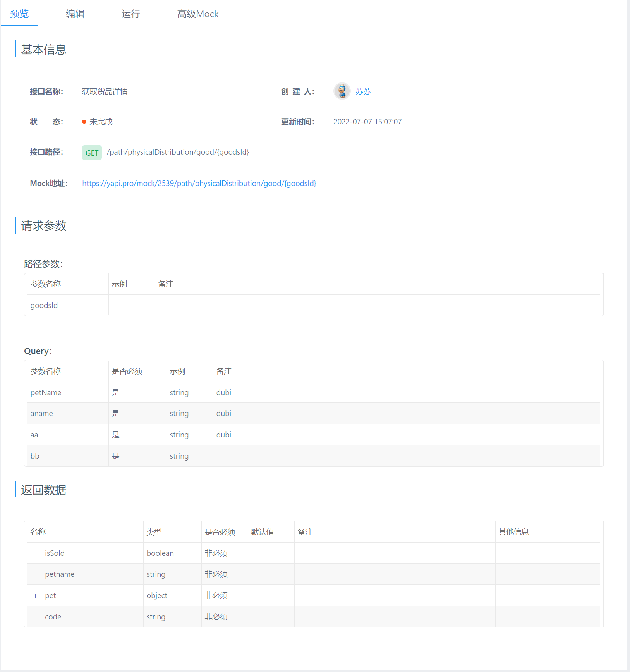
Task: Click the bb query parameter
Action: click(x=34, y=455)
